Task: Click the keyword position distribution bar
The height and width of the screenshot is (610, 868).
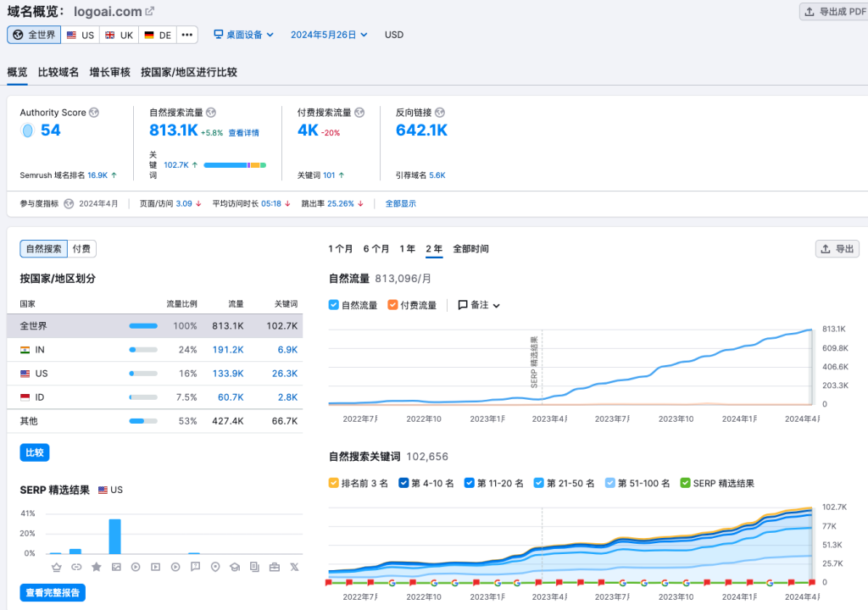Action: (x=236, y=165)
